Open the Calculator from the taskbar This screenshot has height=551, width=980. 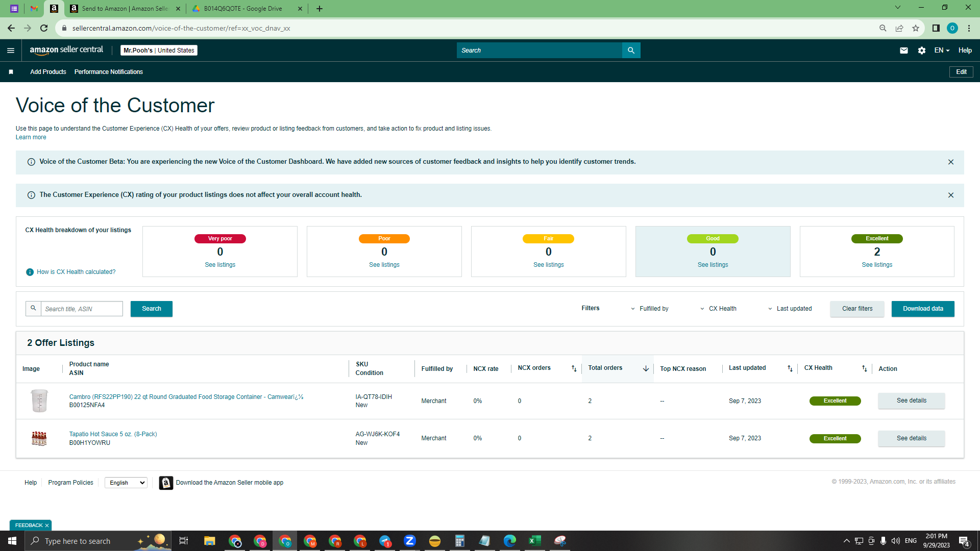(459, 541)
